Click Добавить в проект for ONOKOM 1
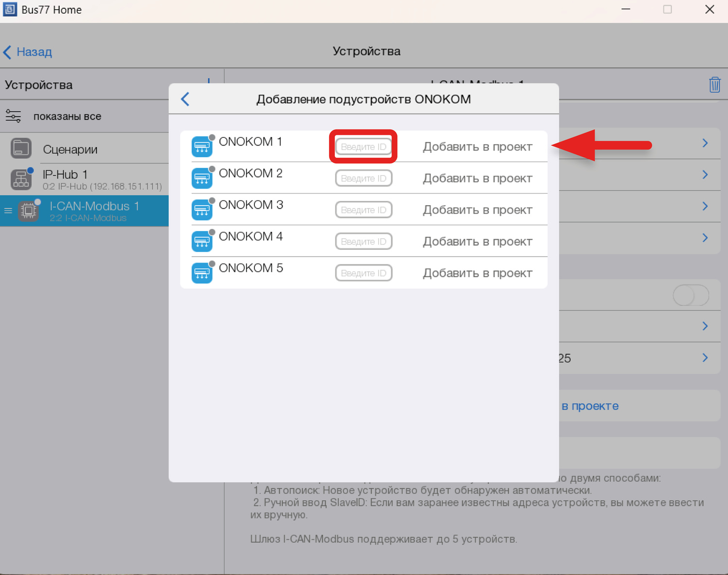Screen dimensions: 728x575 [477, 147]
